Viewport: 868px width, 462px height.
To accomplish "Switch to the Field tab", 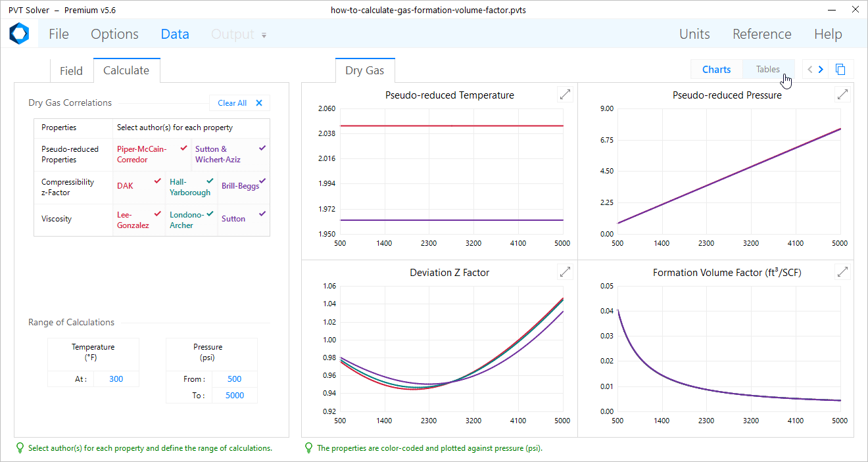I will (x=71, y=71).
